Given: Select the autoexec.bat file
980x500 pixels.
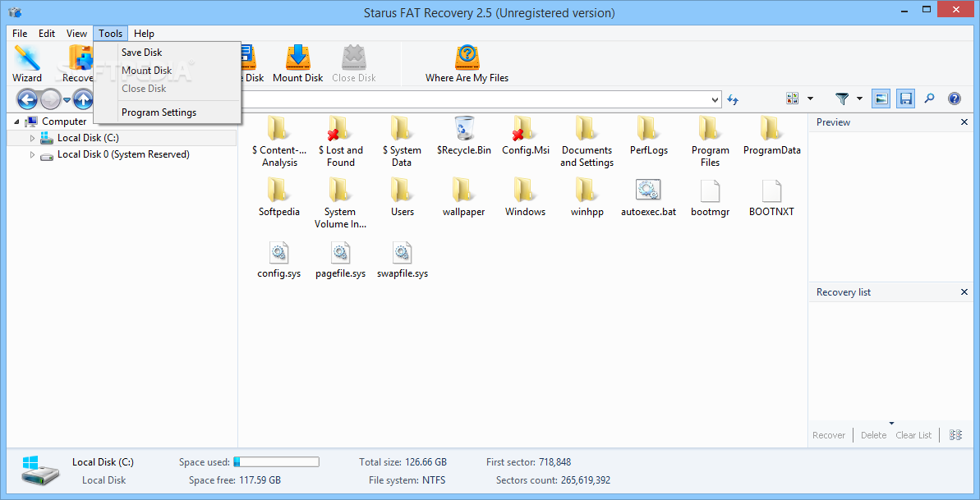Looking at the screenshot, I should tap(648, 198).
